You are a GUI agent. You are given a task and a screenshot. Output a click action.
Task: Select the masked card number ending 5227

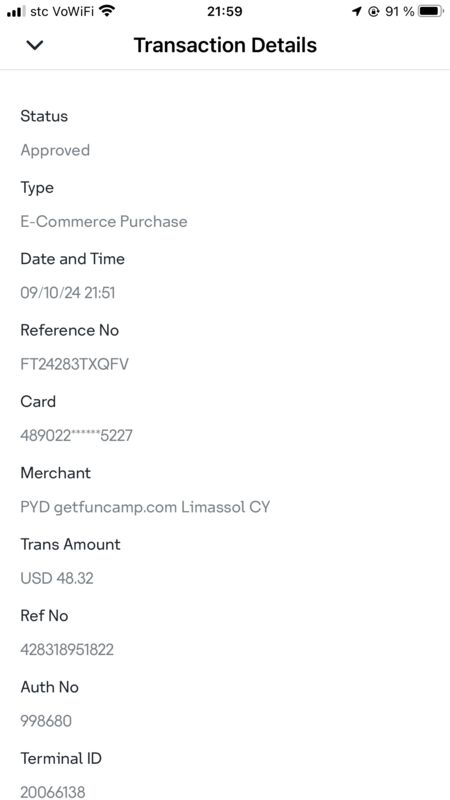[77, 435]
